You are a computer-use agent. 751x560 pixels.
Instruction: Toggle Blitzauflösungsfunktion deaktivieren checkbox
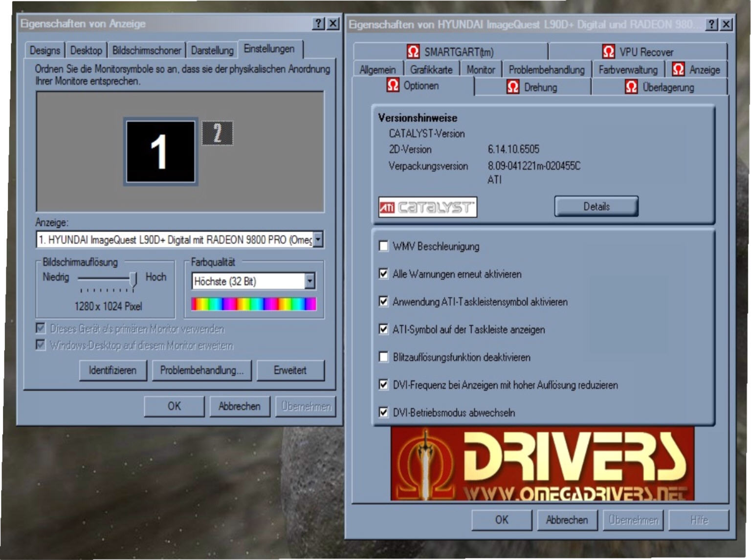tap(384, 357)
